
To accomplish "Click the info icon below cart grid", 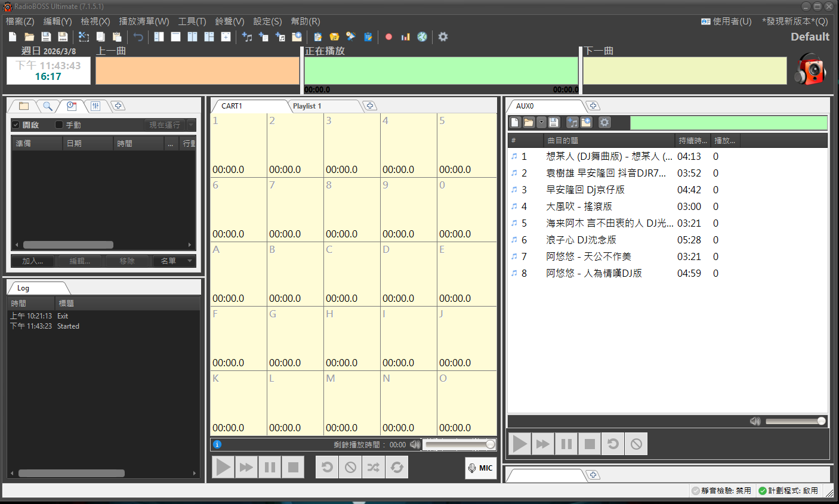I will 217,444.
